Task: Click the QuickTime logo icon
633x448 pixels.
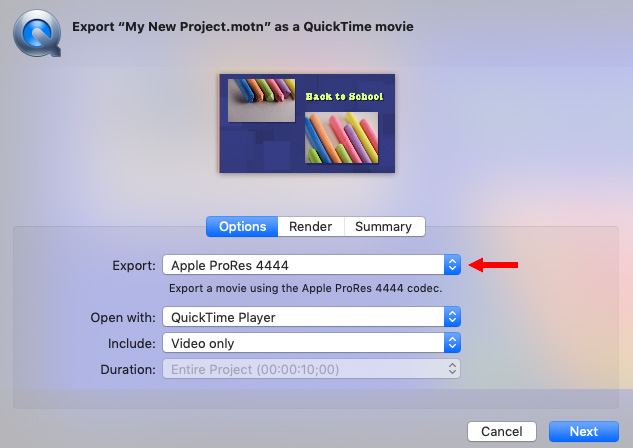Action: pyautogui.click(x=37, y=33)
